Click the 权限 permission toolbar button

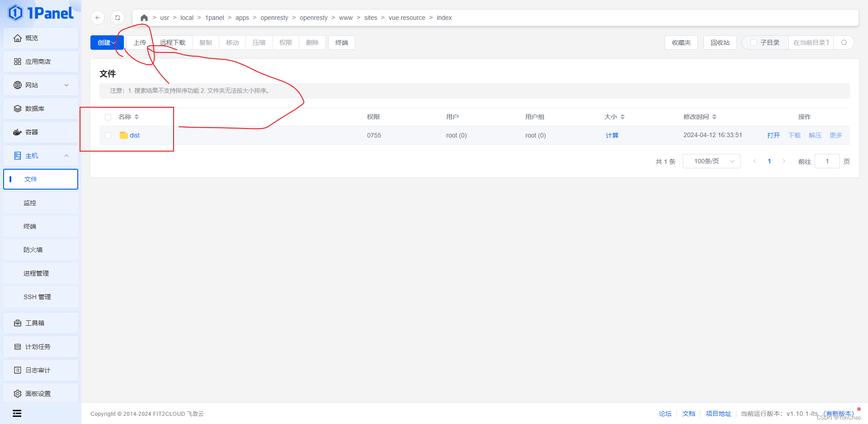(x=286, y=43)
